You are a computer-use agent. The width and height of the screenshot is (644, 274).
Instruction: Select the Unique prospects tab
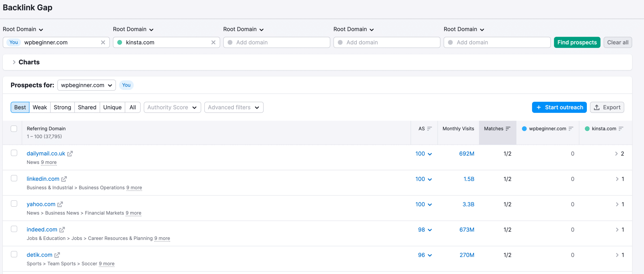(112, 107)
